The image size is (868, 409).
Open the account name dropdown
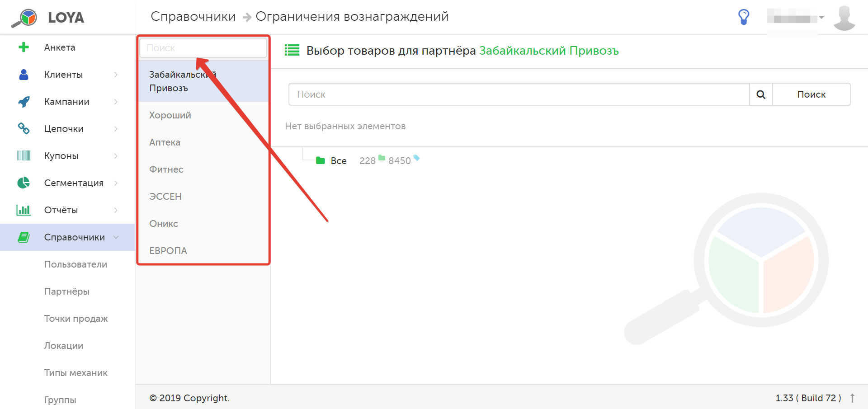795,18
